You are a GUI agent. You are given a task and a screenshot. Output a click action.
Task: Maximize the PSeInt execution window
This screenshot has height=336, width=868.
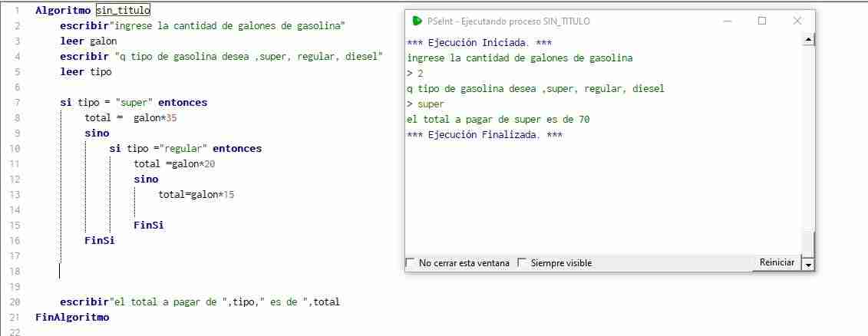coord(762,21)
